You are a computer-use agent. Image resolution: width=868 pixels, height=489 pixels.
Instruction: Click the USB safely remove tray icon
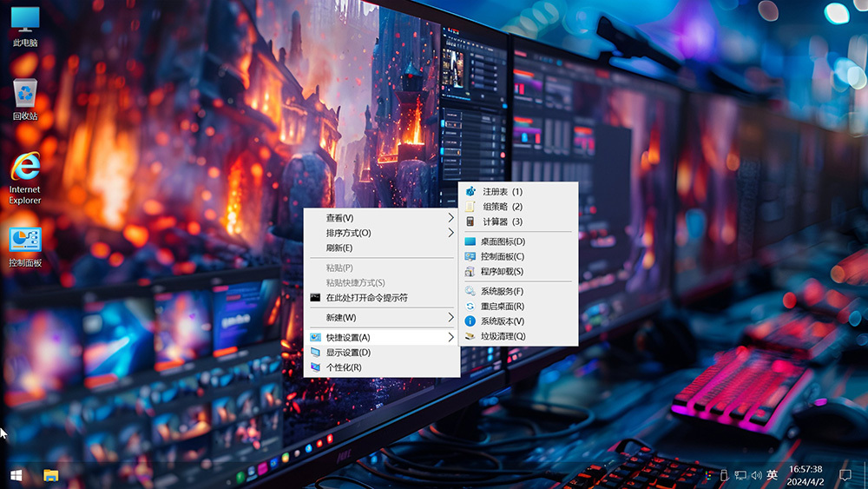pos(724,475)
